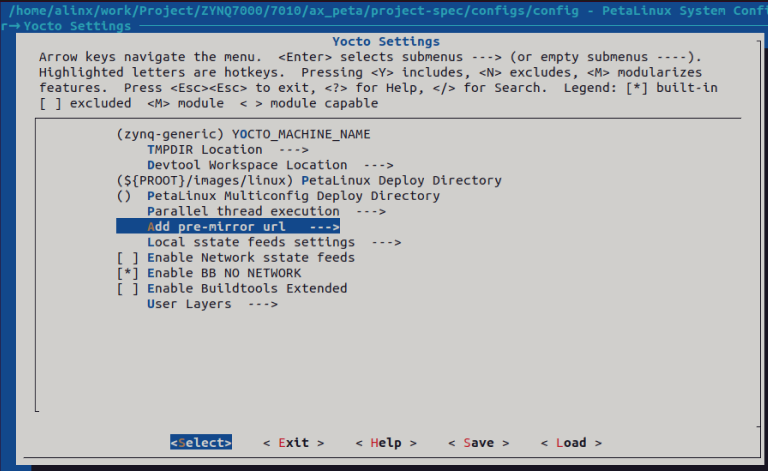Click the Save button

pyautogui.click(x=479, y=443)
